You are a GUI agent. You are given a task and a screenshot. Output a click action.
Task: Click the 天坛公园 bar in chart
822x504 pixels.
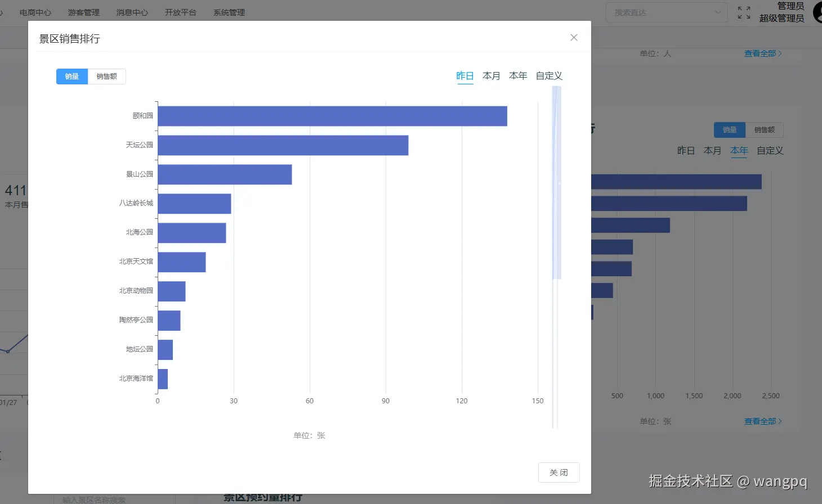click(283, 145)
